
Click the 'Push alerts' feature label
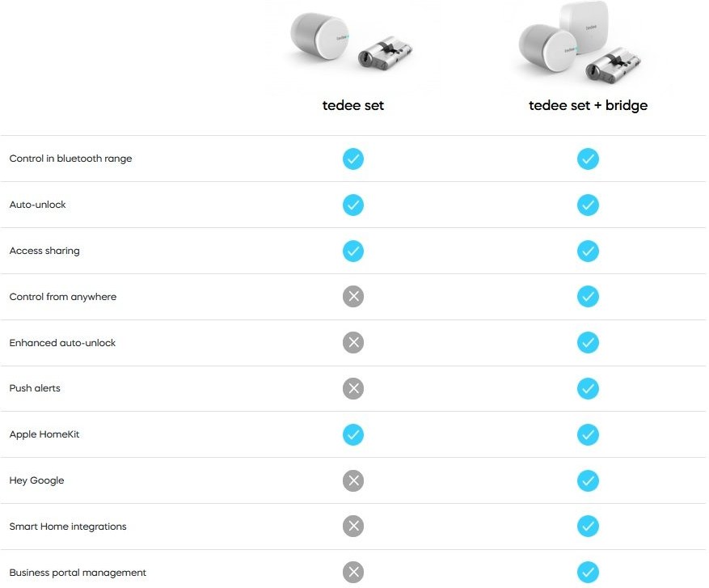pyautogui.click(x=35, y=389)
